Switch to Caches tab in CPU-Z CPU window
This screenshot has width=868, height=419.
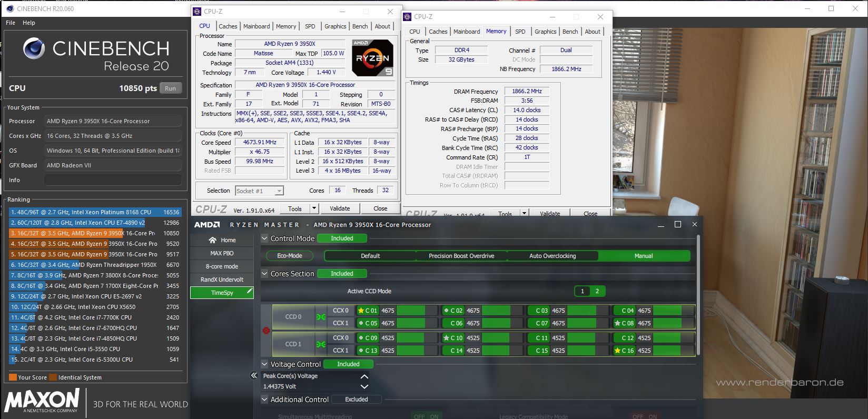pyautogui.click(x=228, y=26)
